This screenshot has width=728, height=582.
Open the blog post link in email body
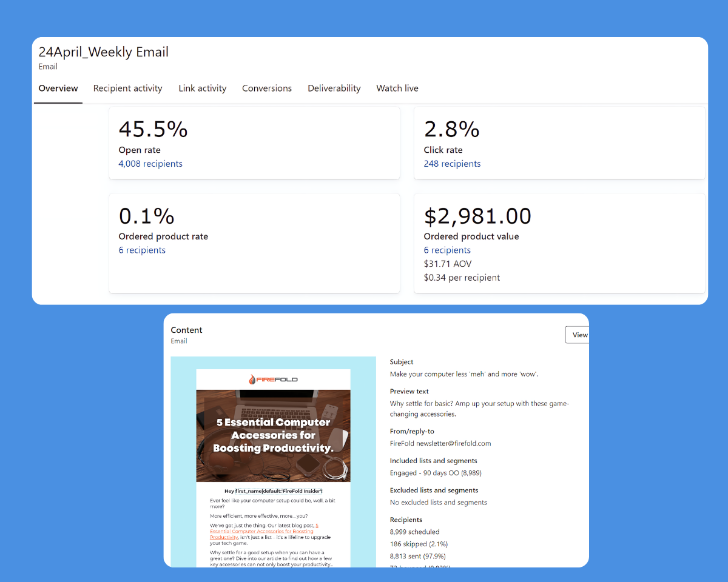pos(265,531)
